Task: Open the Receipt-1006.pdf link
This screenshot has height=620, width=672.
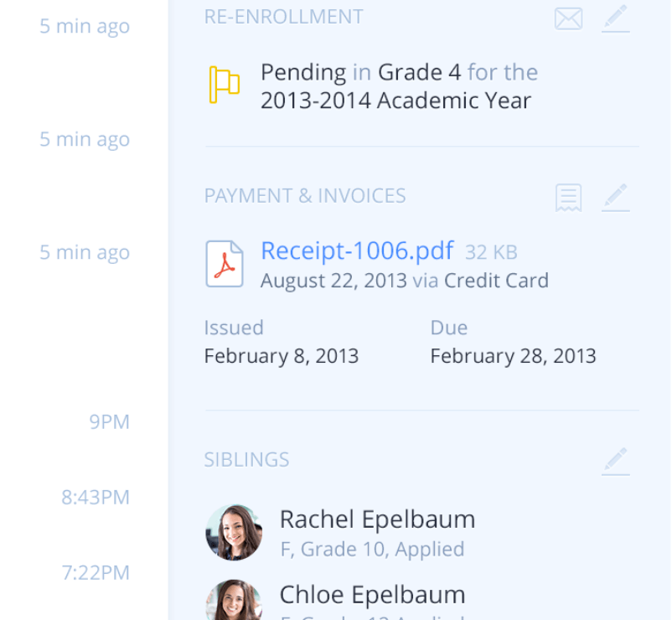Action: click(357, 251)
